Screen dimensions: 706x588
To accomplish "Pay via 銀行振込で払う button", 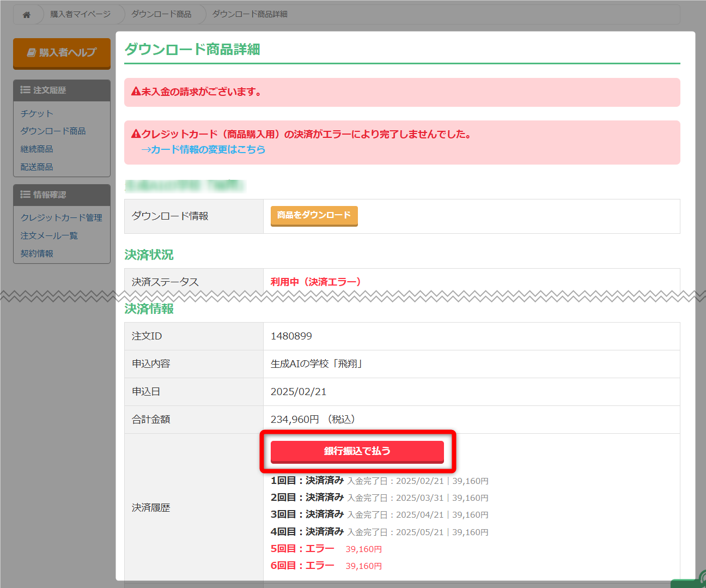I will 357,451.
